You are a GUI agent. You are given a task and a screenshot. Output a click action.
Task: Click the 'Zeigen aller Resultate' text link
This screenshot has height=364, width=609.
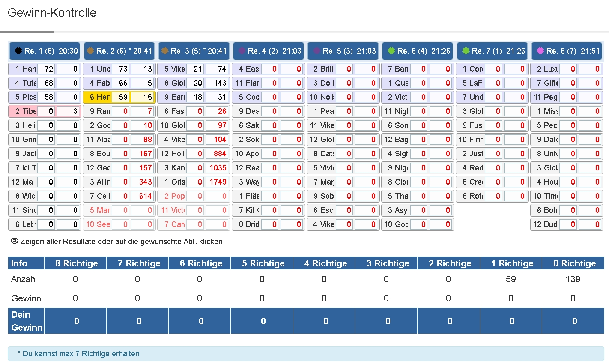coord(121,242)
